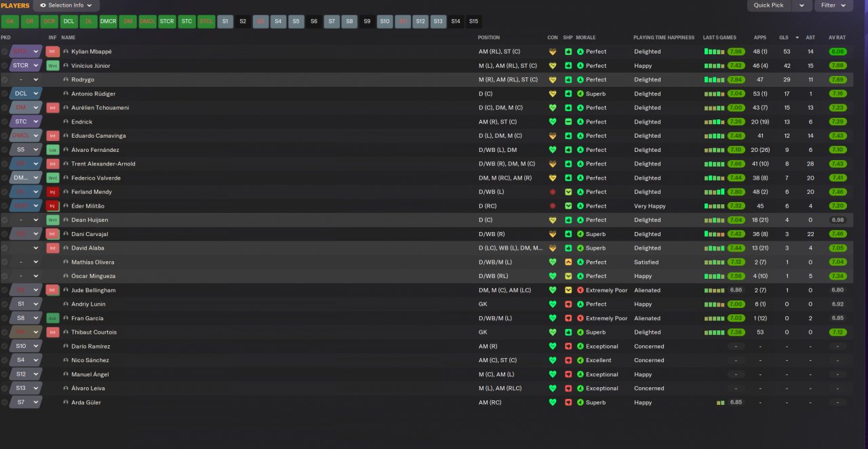Click Mbappé's last 5 games rating bars
The width and height of the screenshot is (868, 449).
tap(714, 52)
